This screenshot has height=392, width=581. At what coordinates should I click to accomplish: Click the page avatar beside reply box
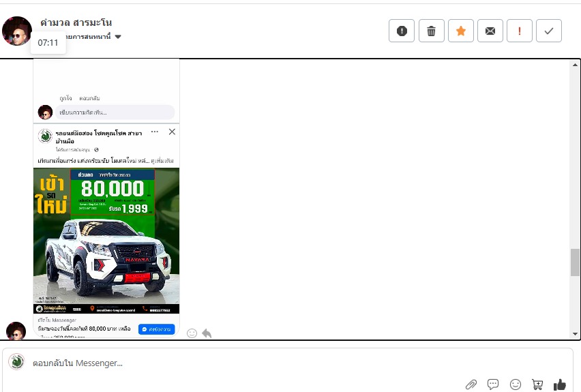16,362
